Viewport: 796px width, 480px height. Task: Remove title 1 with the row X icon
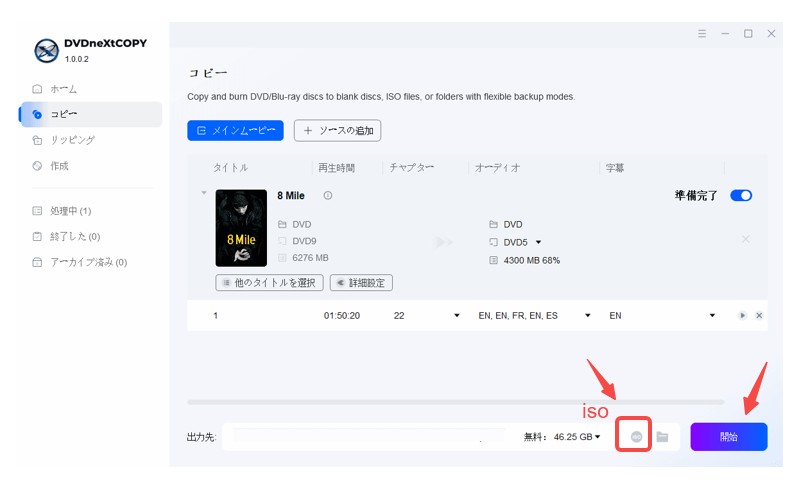coord(759,316)
